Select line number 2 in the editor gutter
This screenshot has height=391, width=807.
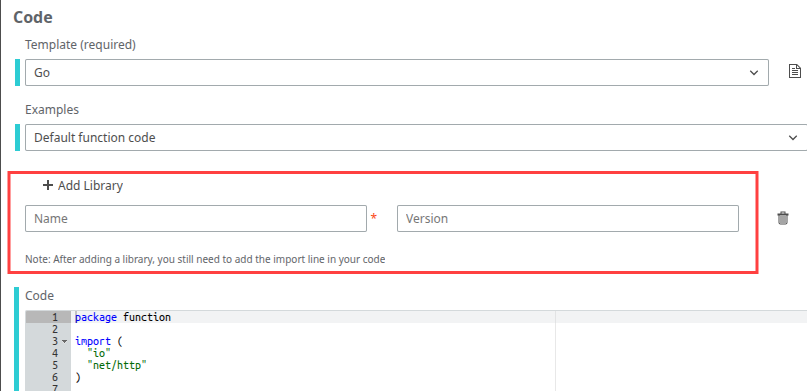55,329
